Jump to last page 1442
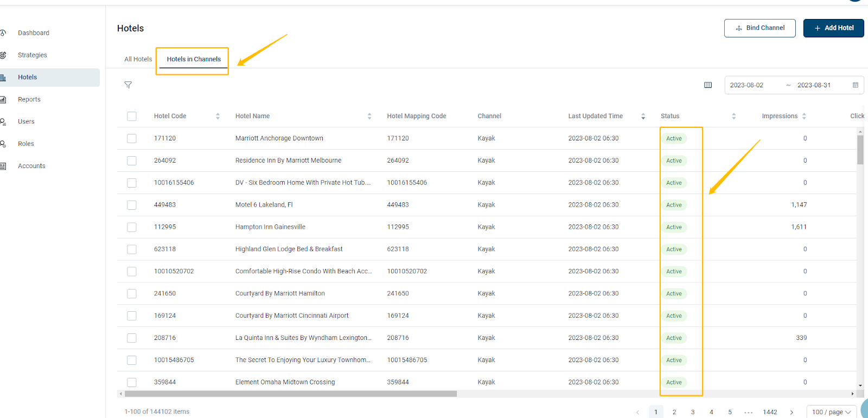Image resolution: width=868 pixels, height=418 pixels. click(x=770, y=413)
